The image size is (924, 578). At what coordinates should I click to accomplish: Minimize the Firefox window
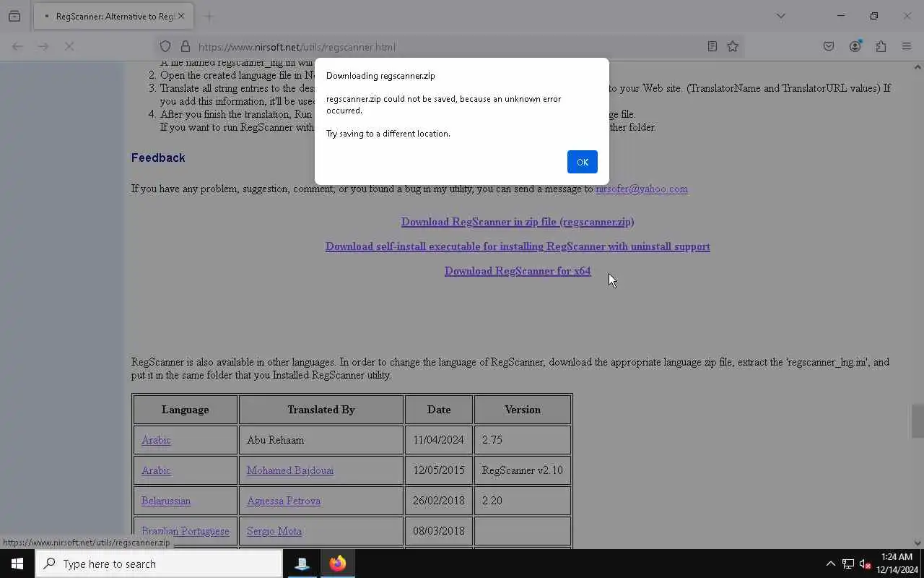tap(841, 16)
